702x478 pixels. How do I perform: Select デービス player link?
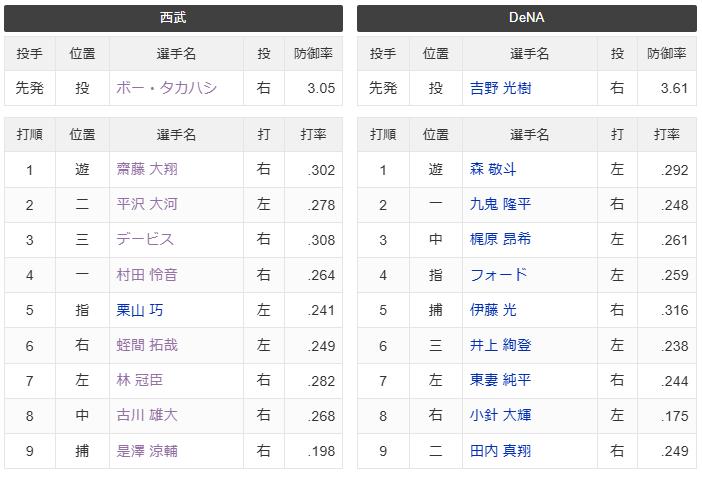[x=146, y=240]
